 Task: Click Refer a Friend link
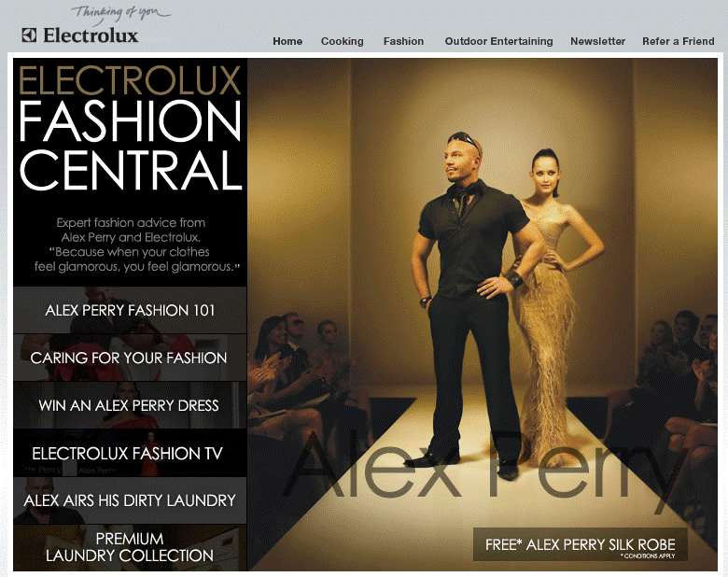679,41
